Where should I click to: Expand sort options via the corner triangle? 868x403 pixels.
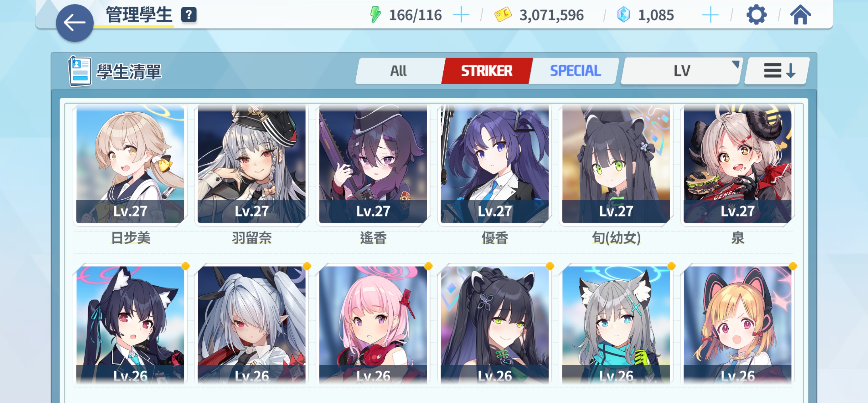click(735, 64)
